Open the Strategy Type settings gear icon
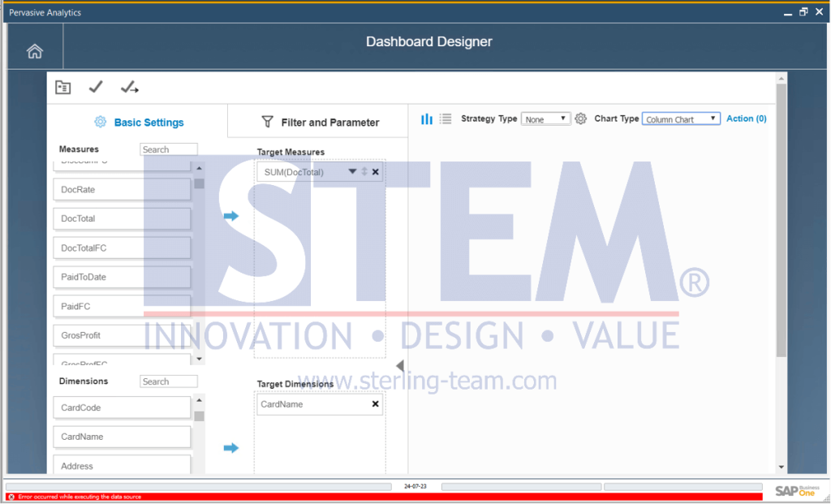Image resolution: width=831 pixels, height=504 pixels. [x=580, y=118]
